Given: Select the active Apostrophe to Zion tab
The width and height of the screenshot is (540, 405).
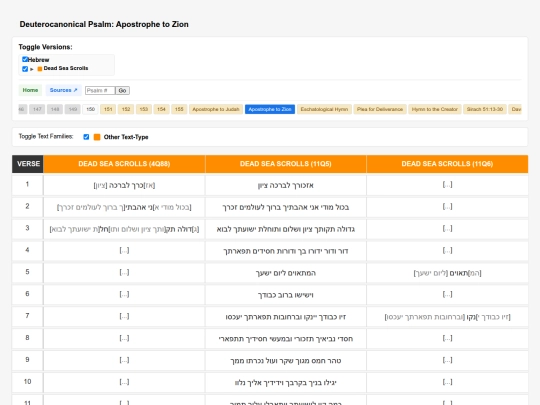Looking at the screenshot, I should (270, 109).
